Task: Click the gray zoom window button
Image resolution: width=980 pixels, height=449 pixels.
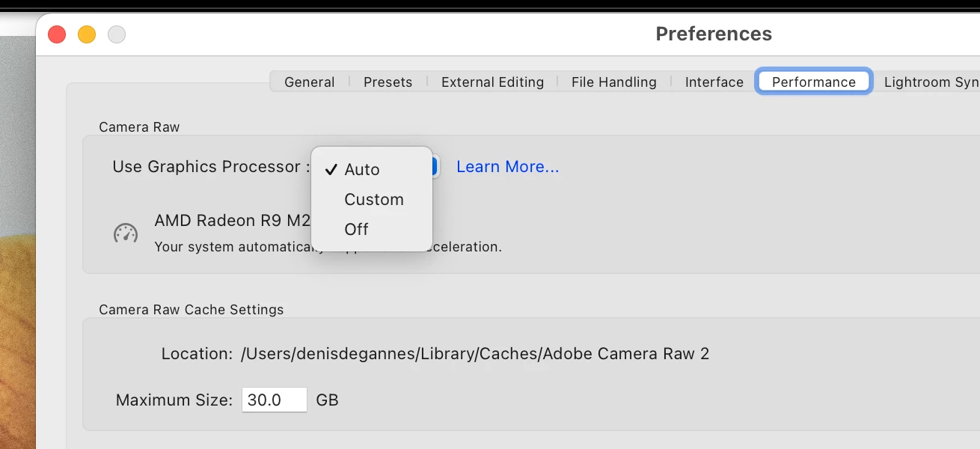Action: [117, 34]
